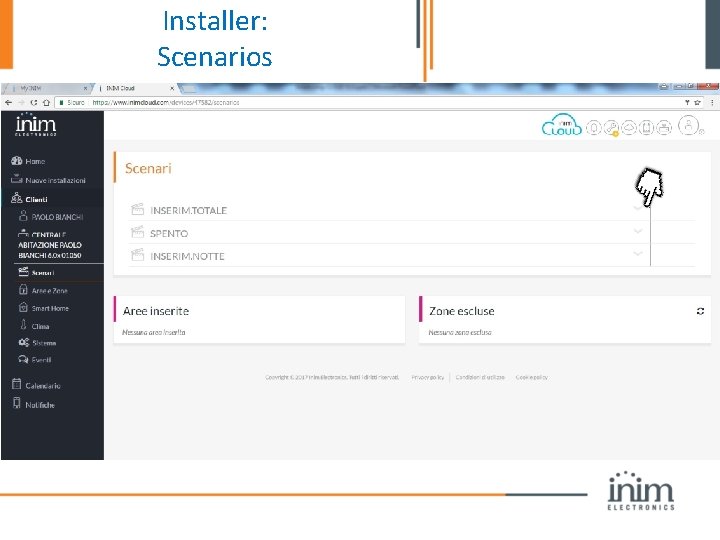Click the Eventi chat icon

click(23, 359)
